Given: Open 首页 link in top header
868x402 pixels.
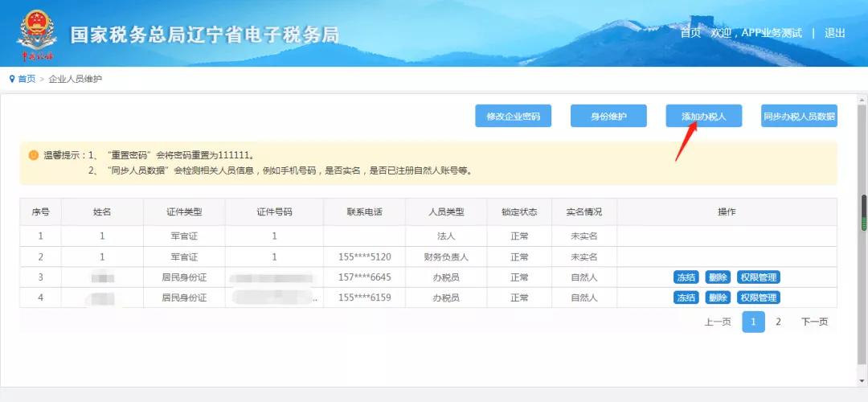Looking at the screenshot, I should coord(690,33).
